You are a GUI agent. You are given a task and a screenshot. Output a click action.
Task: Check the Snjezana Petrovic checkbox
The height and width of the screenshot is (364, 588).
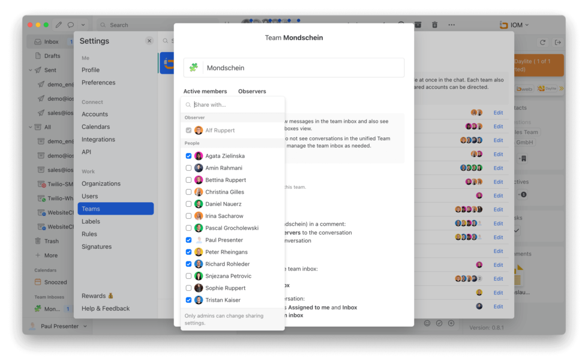point(188,275)
